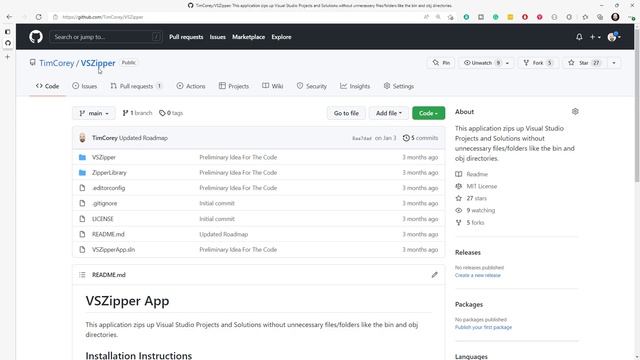The width and height of the screenshot is (640, 360).
Task: Click the VSZipper folder icon
Action: pyautogui.click(x=82, y=157)
